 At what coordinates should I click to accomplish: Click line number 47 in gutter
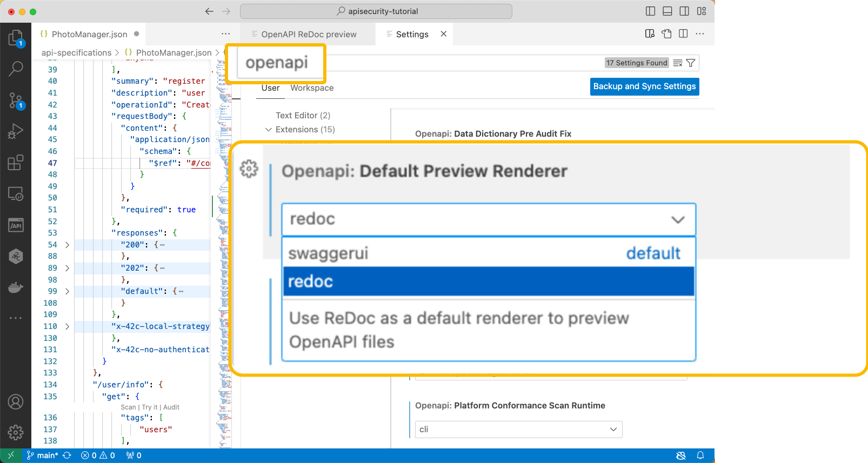[x=52, y=163]
